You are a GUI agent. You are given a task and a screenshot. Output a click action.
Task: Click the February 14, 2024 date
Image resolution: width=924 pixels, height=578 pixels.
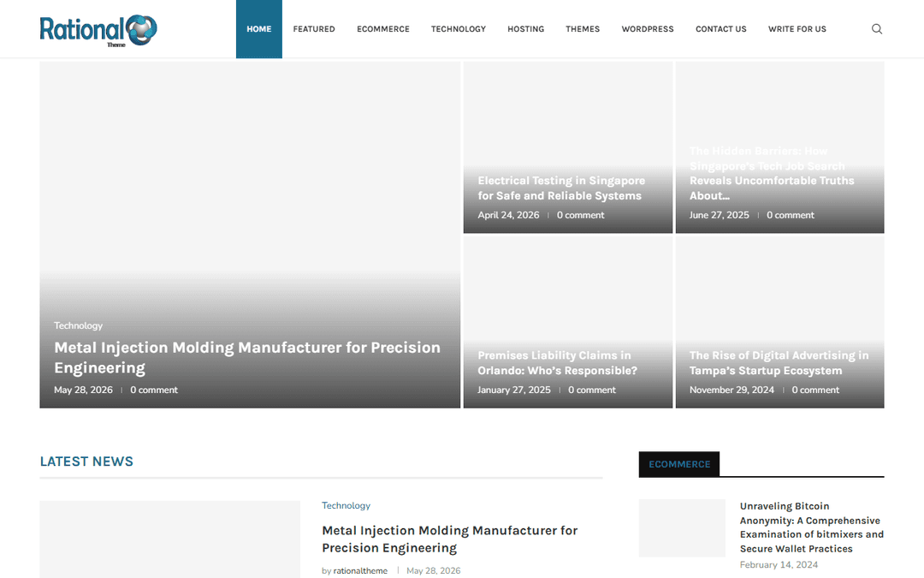click(x=779, y=565)
